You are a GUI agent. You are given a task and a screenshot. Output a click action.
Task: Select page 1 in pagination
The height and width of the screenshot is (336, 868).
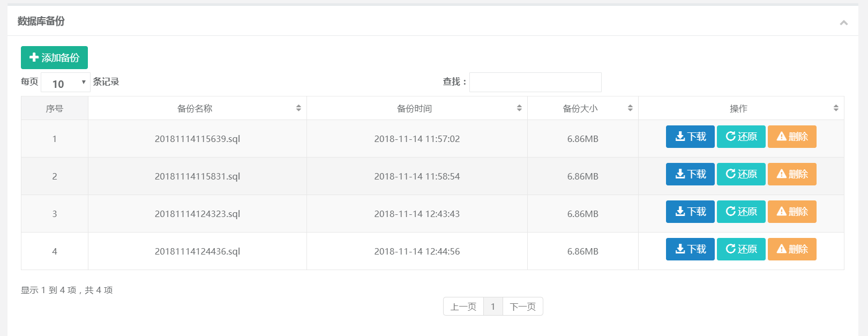[x=493, y=307]
